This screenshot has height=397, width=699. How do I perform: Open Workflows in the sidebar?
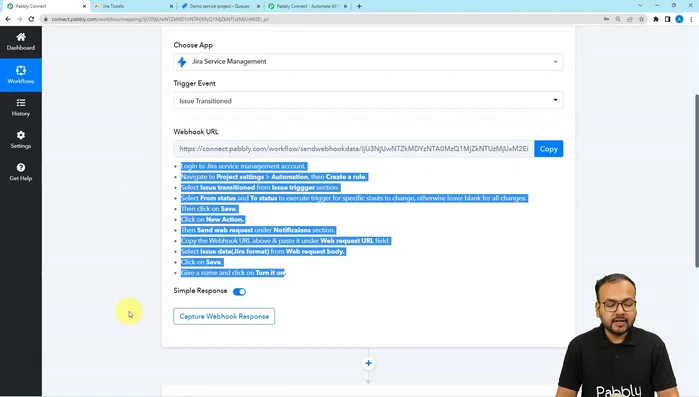click(21, 74)
